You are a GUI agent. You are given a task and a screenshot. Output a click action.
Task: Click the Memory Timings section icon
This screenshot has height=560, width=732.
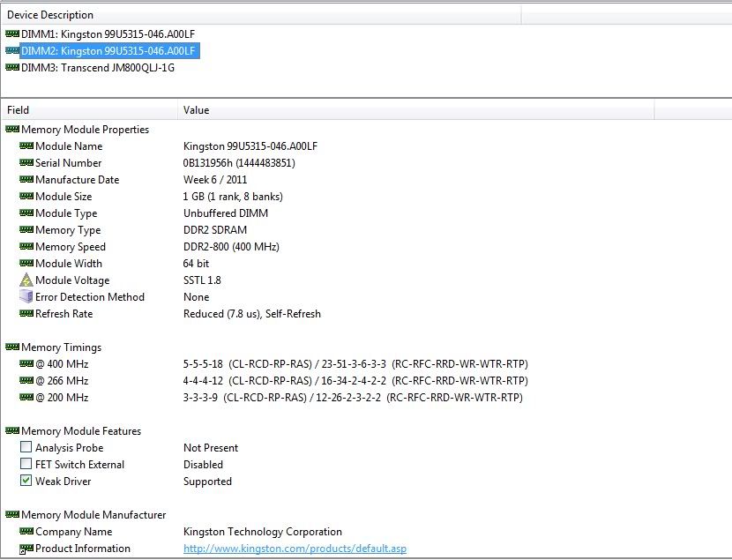pyautogui.click(x=12, y=347)
